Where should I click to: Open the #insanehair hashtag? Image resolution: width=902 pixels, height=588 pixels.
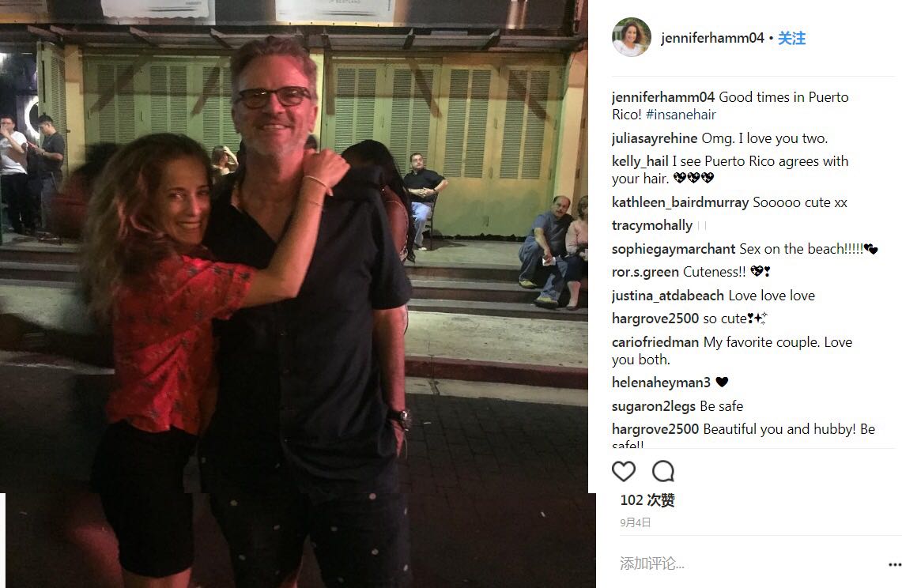click(681, 115)
